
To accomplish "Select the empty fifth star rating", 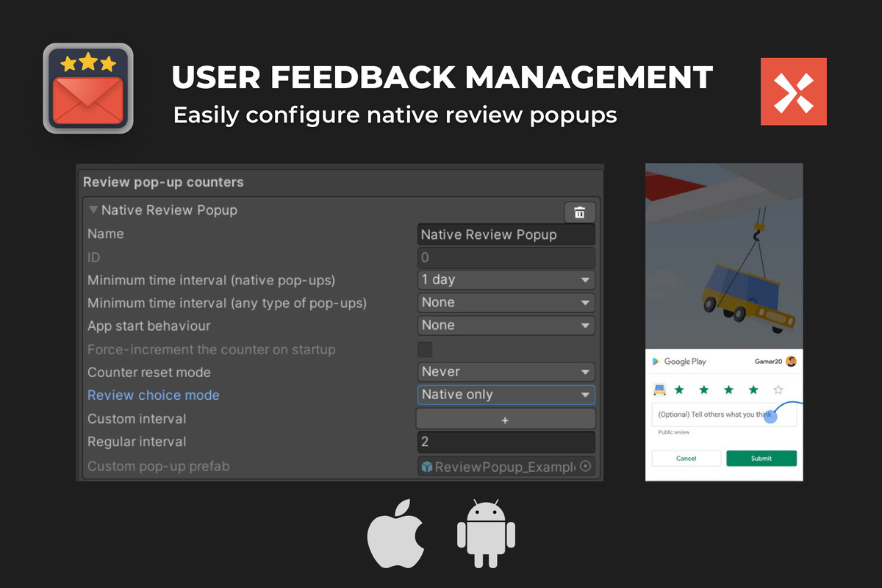I will 778,390.
